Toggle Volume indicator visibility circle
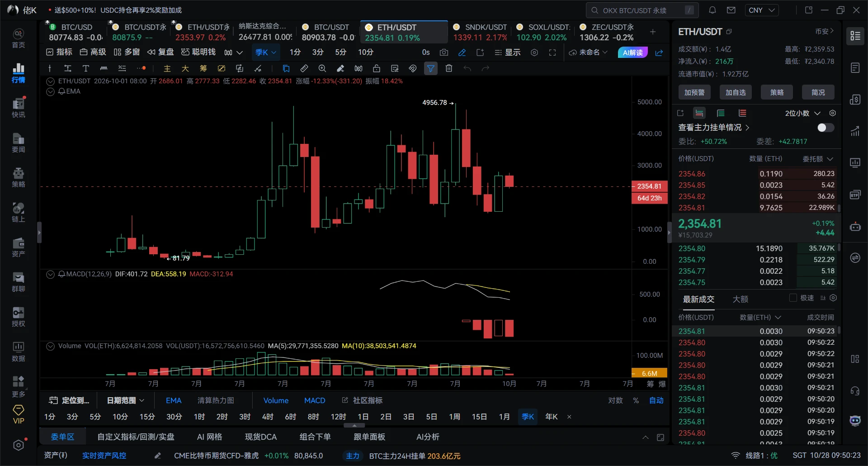The height and width of the screenshot is (466, 868). tap(51, 346)
